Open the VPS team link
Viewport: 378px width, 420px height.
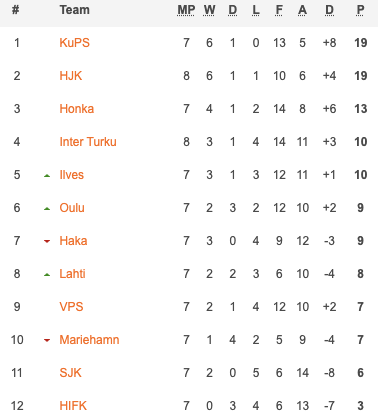[71, 307]
